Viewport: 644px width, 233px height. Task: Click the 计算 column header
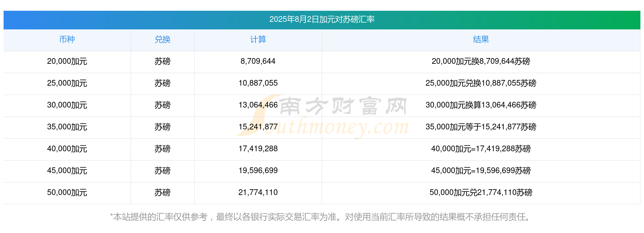pyautogui.click(x=258, y=39)
